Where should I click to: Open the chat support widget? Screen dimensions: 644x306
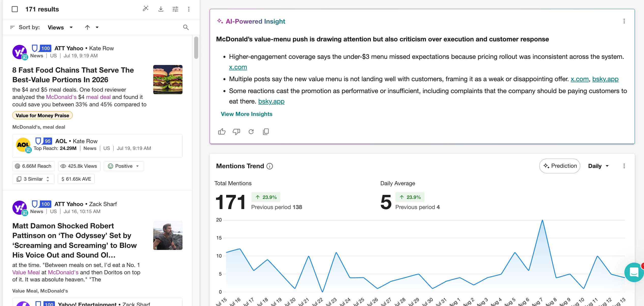tap(634, 273)
